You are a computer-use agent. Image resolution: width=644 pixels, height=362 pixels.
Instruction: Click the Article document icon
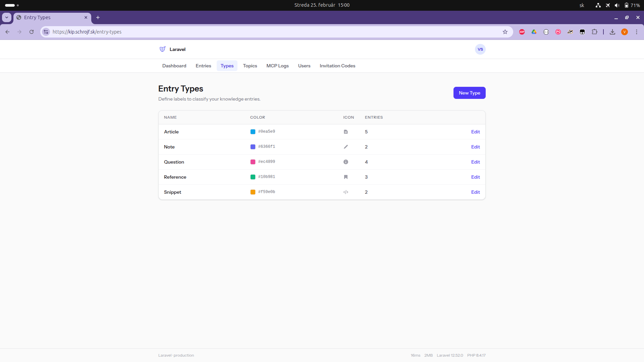click(x=345, y=132)
